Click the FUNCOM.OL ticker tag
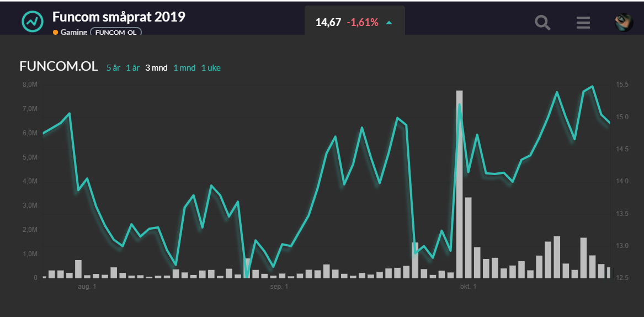This screenshot has height=317, width=644. 116,31
